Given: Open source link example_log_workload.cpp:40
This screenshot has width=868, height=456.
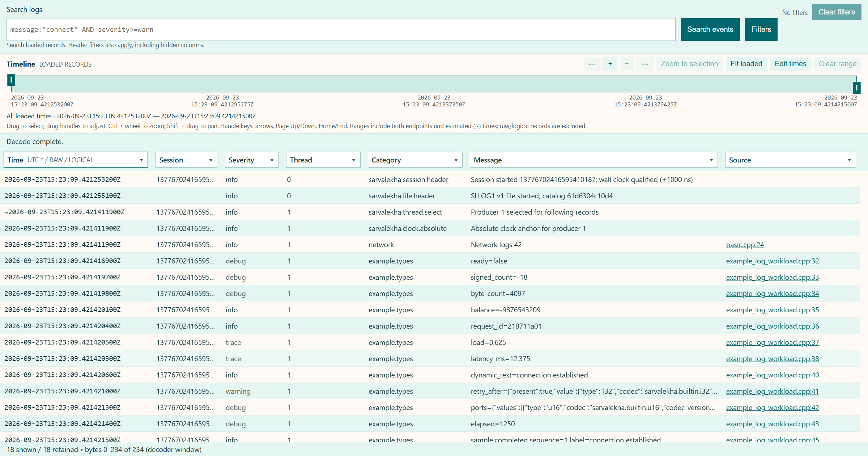Looking at the screenshot, I should coord(772,375).
